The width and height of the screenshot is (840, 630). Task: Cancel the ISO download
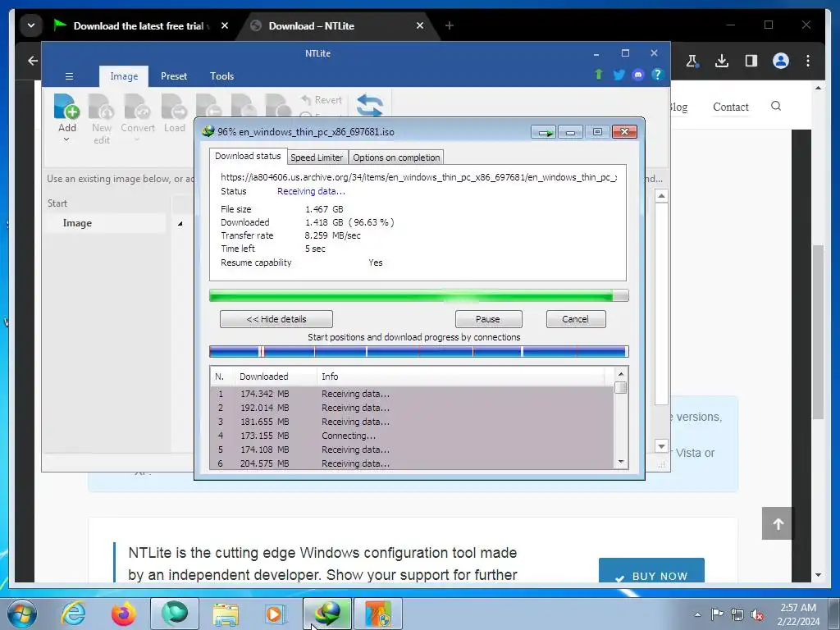575,319
